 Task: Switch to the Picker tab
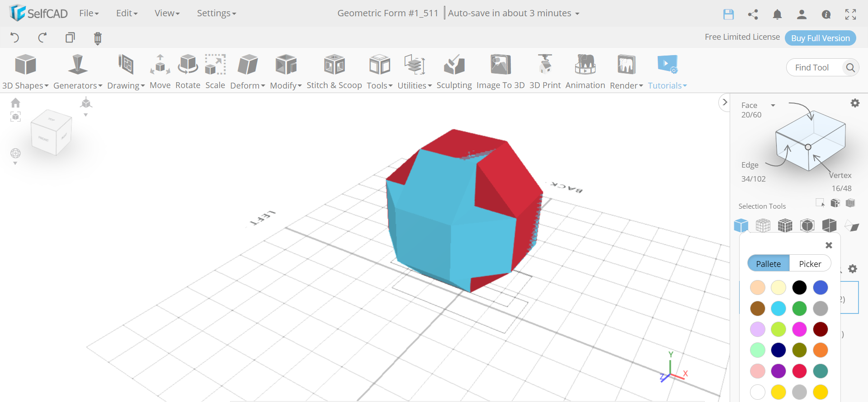click(x=810, y=264)
